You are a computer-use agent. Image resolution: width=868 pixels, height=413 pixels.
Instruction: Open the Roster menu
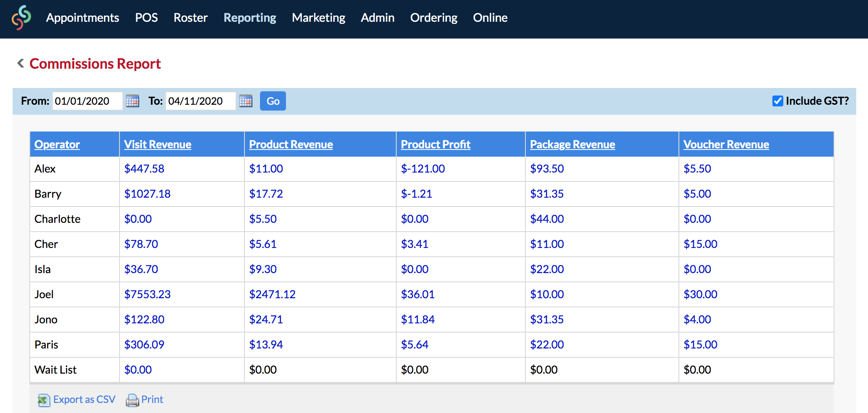click(x=190, y=18)
